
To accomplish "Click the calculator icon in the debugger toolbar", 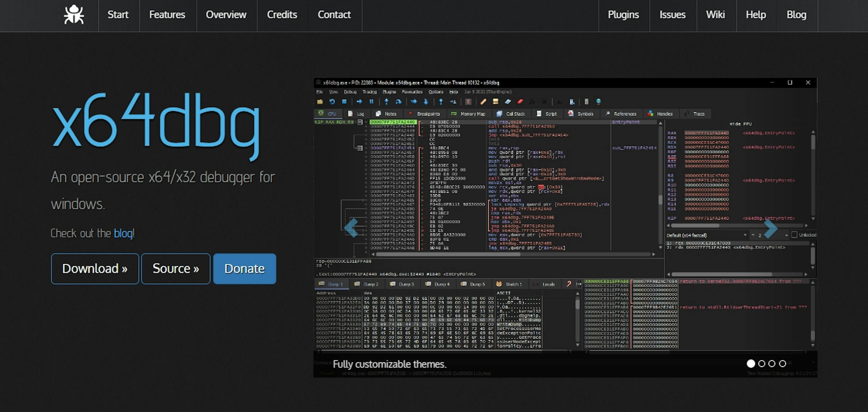I will tap(586, 101).
